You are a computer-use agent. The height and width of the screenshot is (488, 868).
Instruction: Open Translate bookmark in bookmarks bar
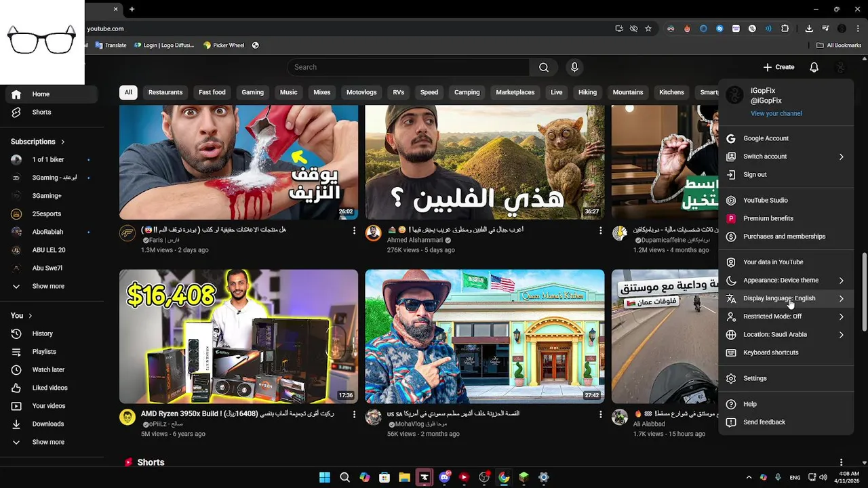tap(111, 45)
